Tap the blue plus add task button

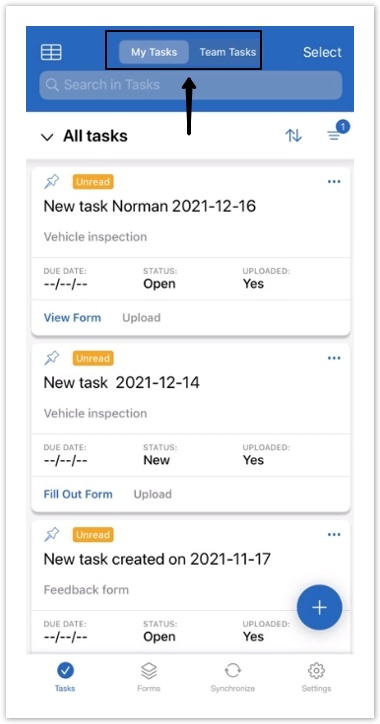click(x=319, y=608)
